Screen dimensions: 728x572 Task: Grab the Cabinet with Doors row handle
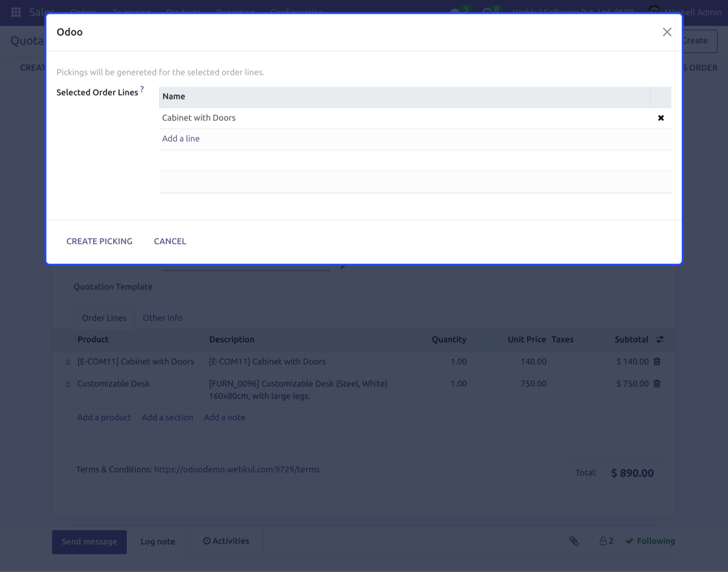tap(68, 361)
